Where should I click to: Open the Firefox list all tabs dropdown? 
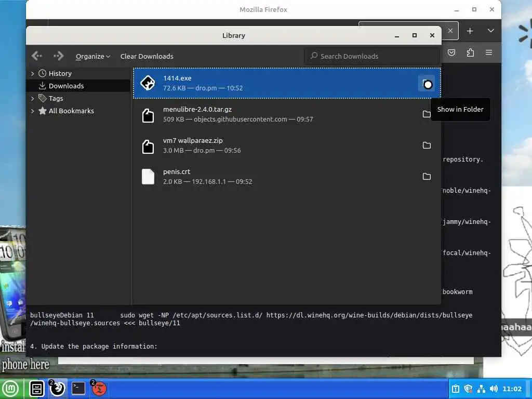point(490,31)
